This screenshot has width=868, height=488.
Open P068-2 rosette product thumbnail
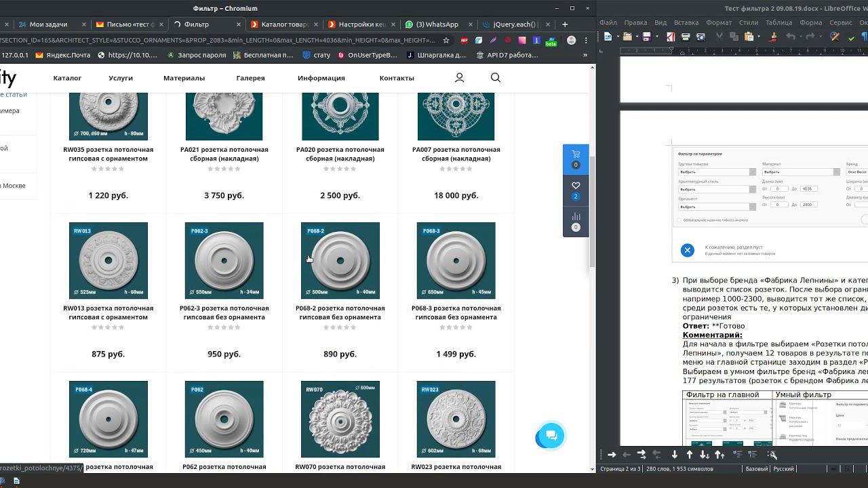(x=340, y=260)
